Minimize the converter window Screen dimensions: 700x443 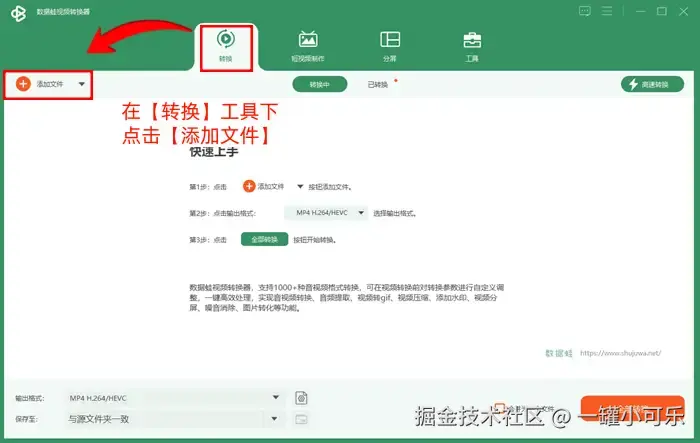coord(641,11)
